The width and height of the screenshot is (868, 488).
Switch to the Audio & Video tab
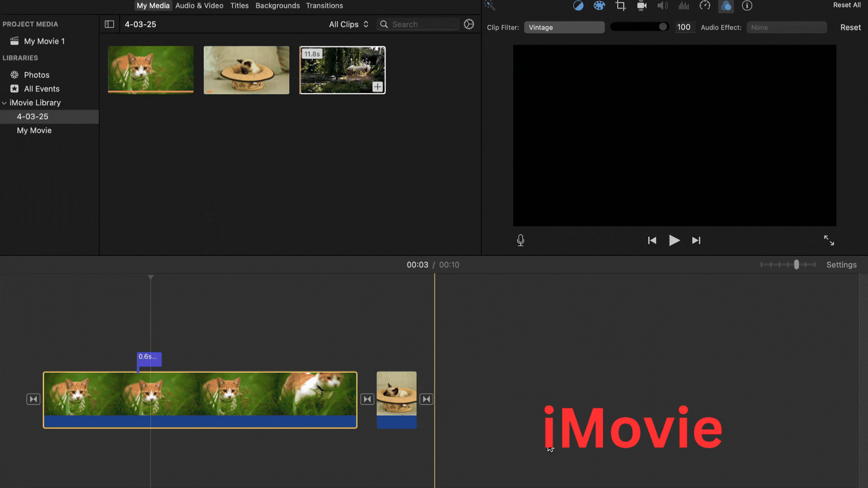click(x=199, y=6)
